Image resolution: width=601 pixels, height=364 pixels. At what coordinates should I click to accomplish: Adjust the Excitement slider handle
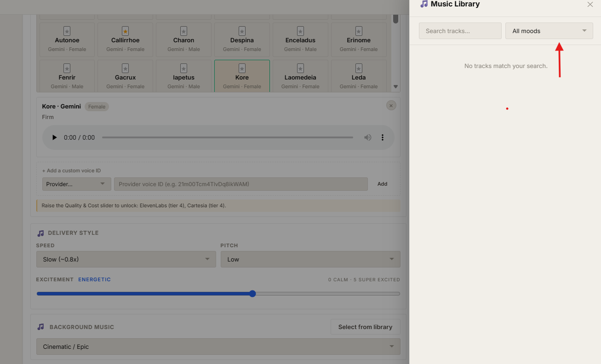coord(252,294)
